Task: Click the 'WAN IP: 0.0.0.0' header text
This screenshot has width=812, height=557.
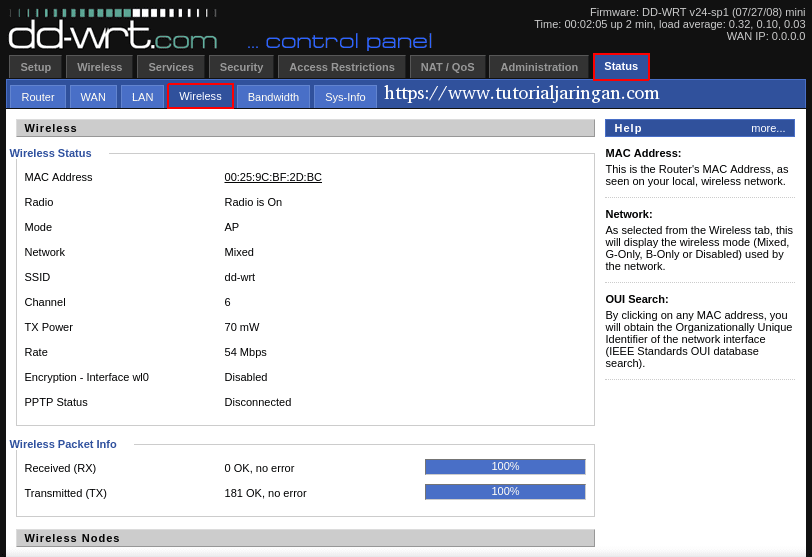Action: (766, 36)
